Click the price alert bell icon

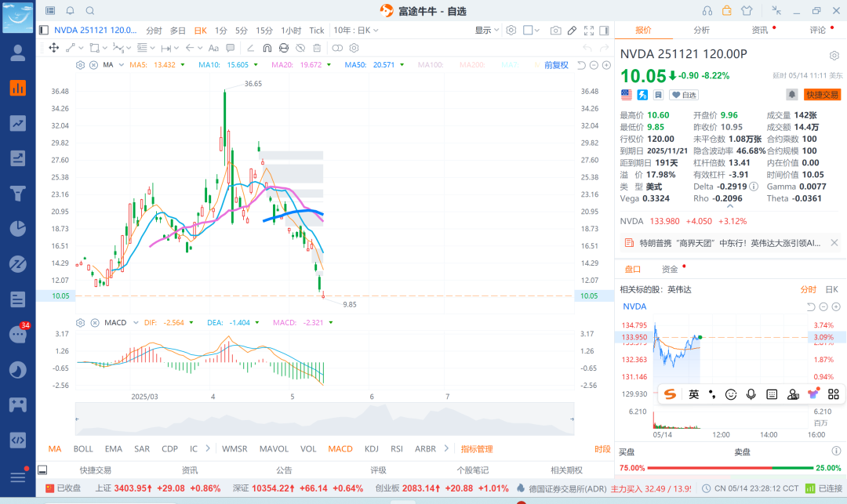tap(791, 94)
